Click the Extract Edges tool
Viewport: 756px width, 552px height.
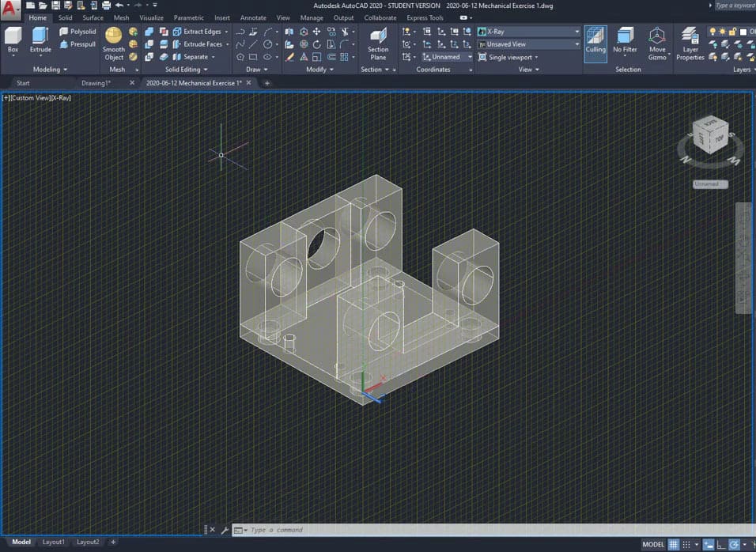(197, 32)
